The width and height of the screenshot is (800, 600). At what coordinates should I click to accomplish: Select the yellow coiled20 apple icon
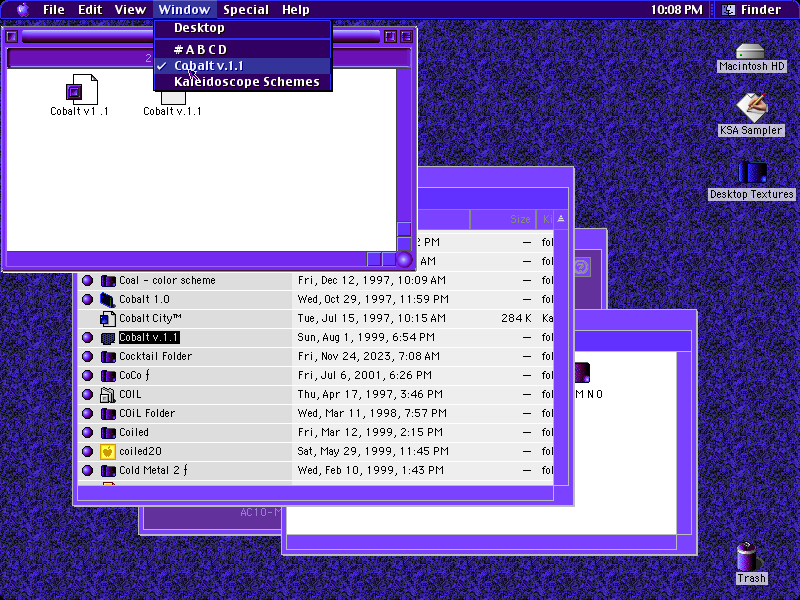coord(108,452)
